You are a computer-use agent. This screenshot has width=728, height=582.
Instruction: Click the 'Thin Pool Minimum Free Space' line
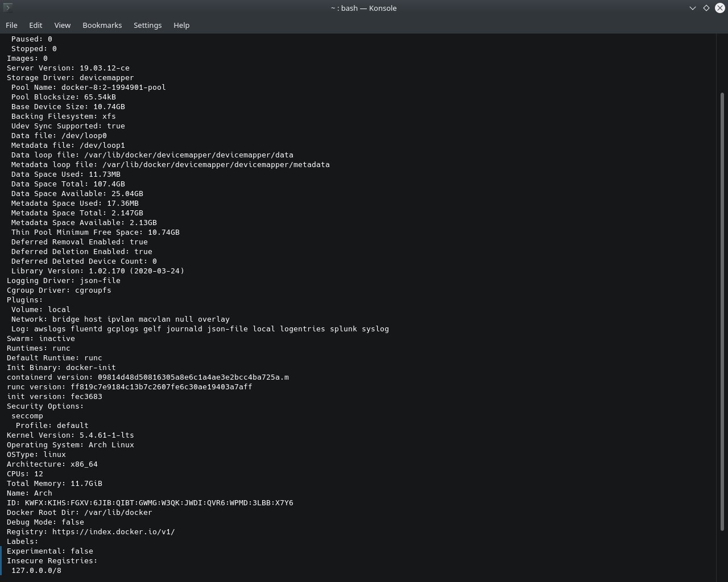point(96,232)
